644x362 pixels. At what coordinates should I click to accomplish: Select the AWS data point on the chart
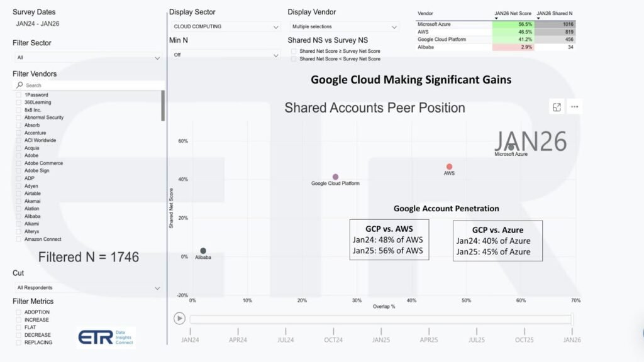[449, 166]
